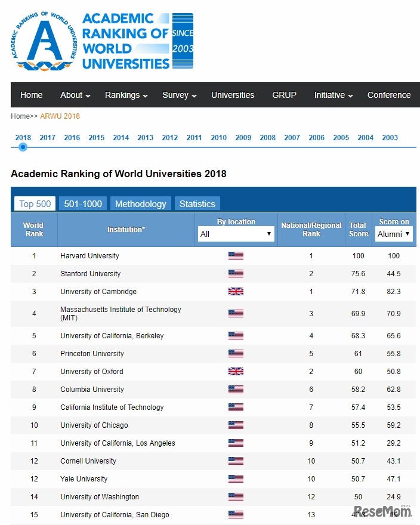Select year 2017 in the timeline
The height and width of the screenshot is (525, 420).
coord(48,138)
